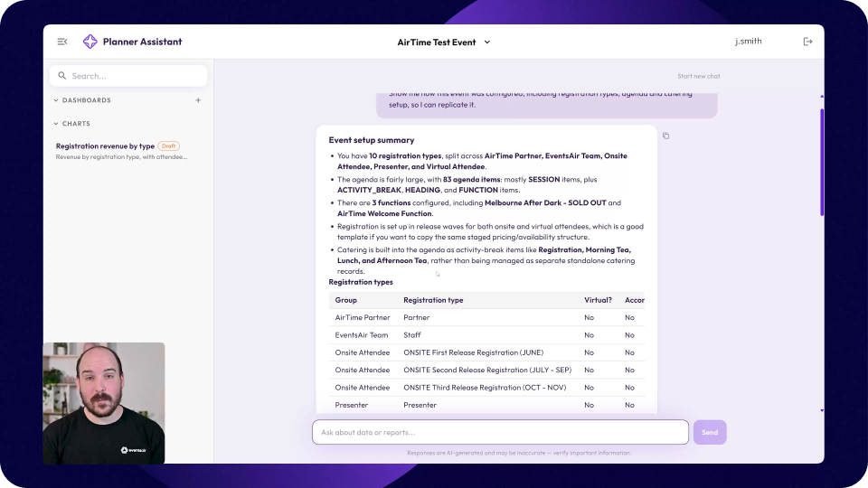This screenshot has width=868, height=488.
Task: Click the Draft badge
Action: pyautogui.click(x=168, y=146)
